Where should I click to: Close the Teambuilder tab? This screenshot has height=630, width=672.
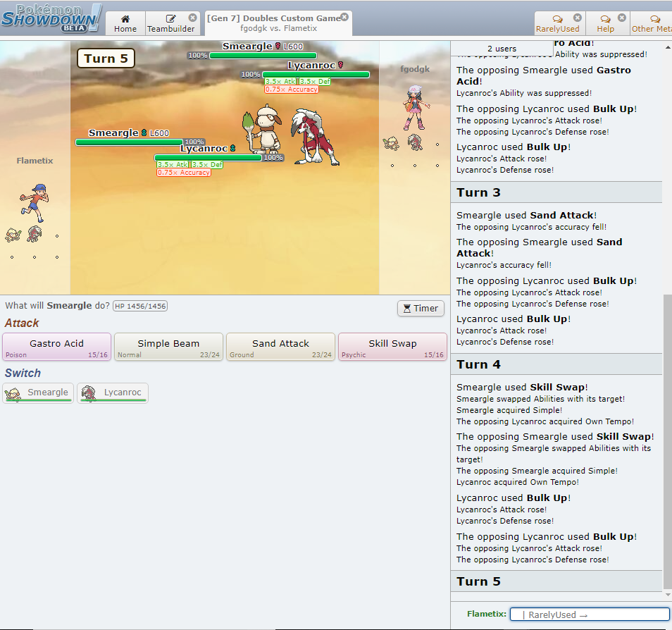tap(193, 18)
